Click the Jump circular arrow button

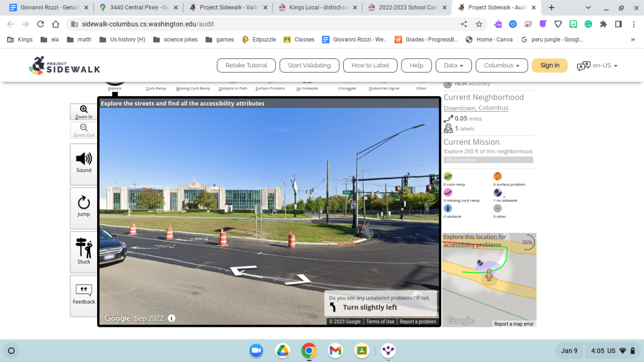84,207
